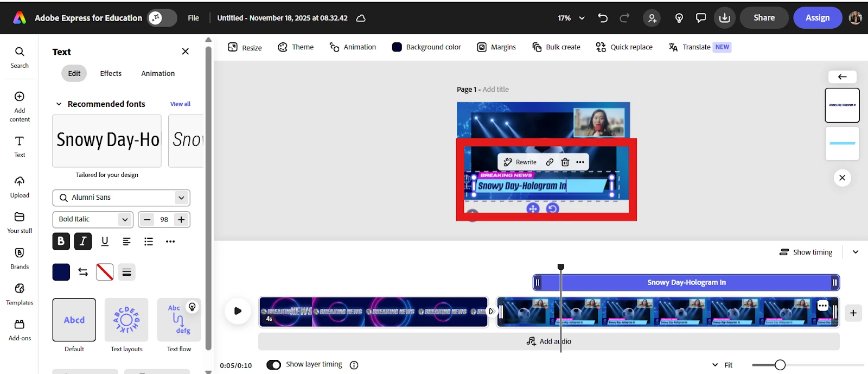
Task: Switch to the Effects tab
Action: [111, 73]
